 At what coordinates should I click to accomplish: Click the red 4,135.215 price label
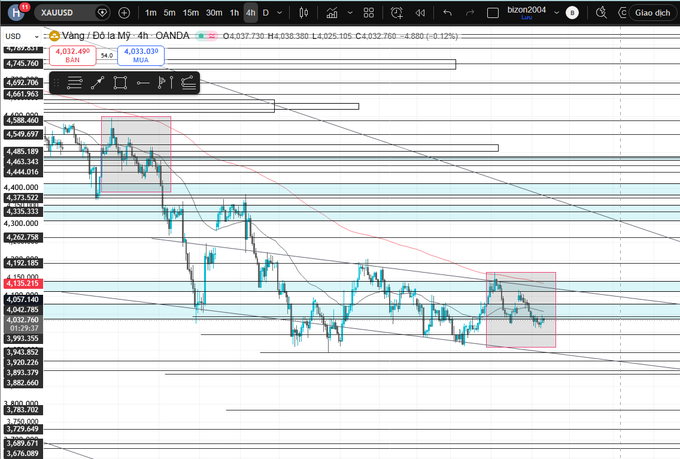point(23,283)
